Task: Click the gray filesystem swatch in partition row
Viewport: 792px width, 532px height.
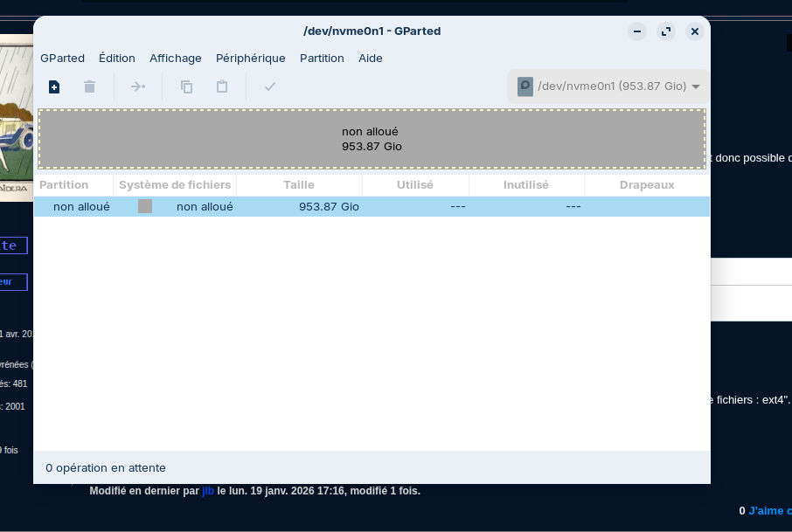Action: (x=145, y=206)
